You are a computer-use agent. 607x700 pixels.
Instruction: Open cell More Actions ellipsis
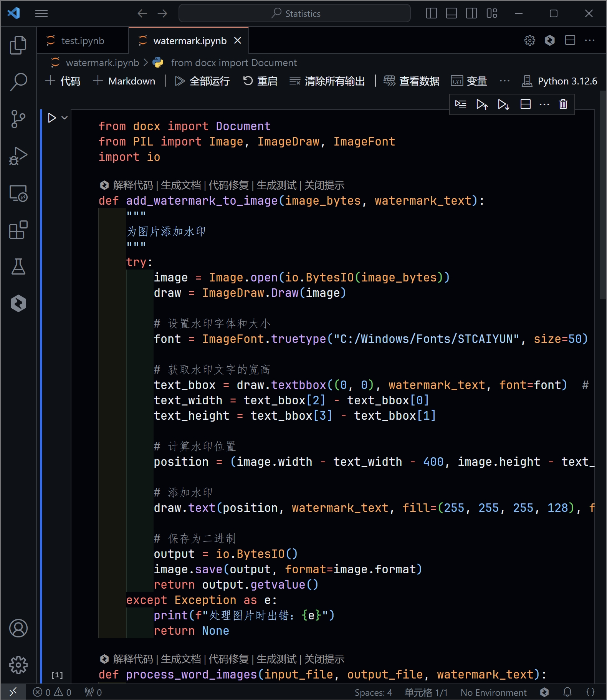coord(544,104)
